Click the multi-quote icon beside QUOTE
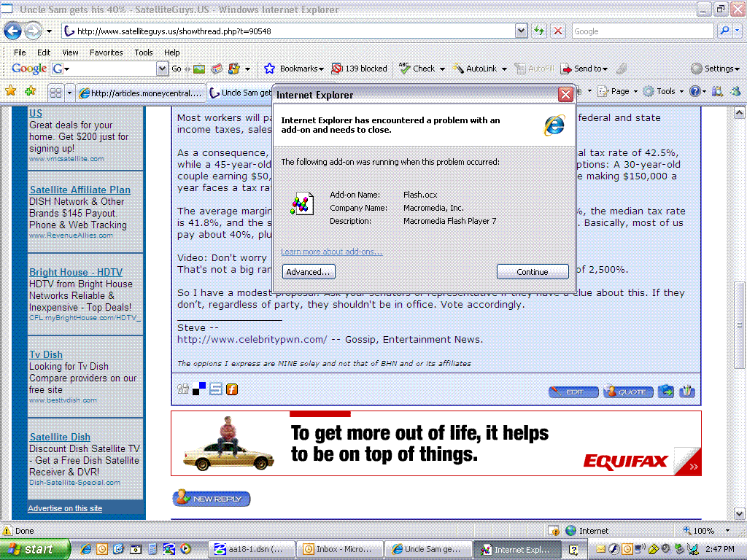The image size is (747, 560). (x=666, y=392)
